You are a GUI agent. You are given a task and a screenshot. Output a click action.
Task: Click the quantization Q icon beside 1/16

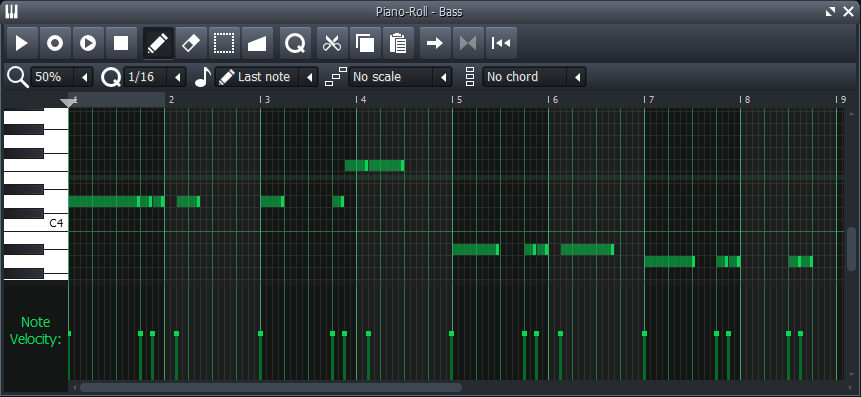(x=111, y=77)
